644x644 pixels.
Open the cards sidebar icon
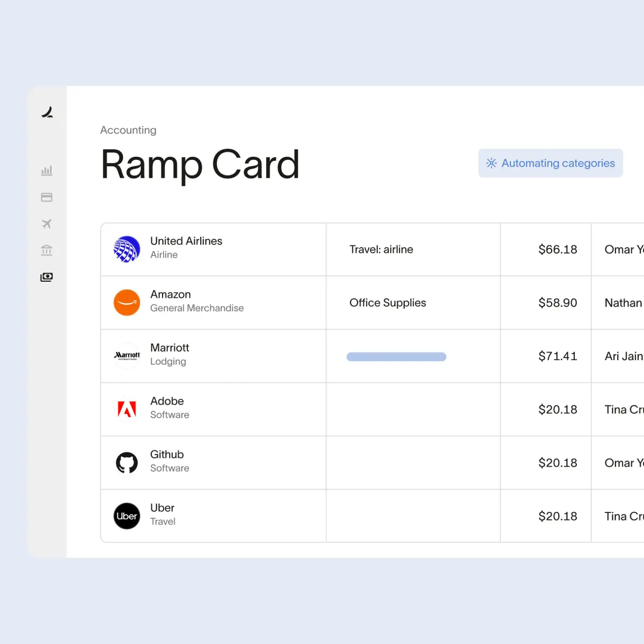47,197
